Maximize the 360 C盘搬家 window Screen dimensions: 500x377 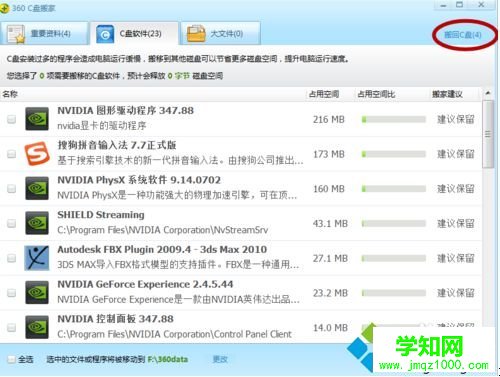tap(460, 5)
